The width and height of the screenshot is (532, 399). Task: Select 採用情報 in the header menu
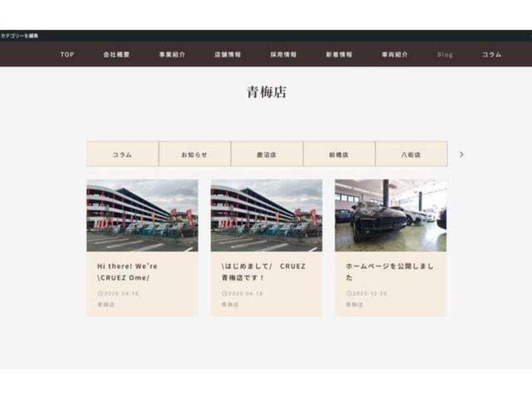[284, 55]
